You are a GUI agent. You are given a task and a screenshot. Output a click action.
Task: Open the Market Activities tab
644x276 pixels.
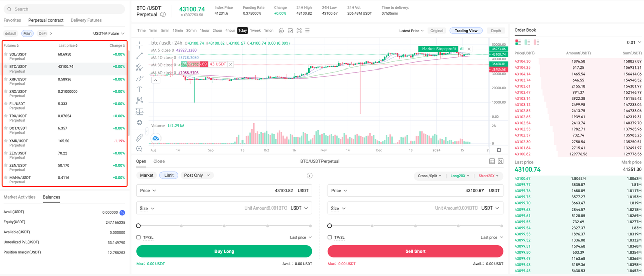point(19,197)
